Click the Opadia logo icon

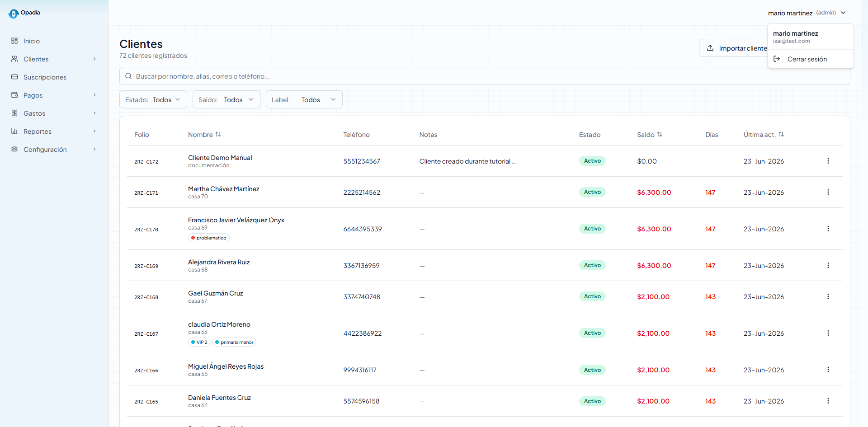coord(14,14)
